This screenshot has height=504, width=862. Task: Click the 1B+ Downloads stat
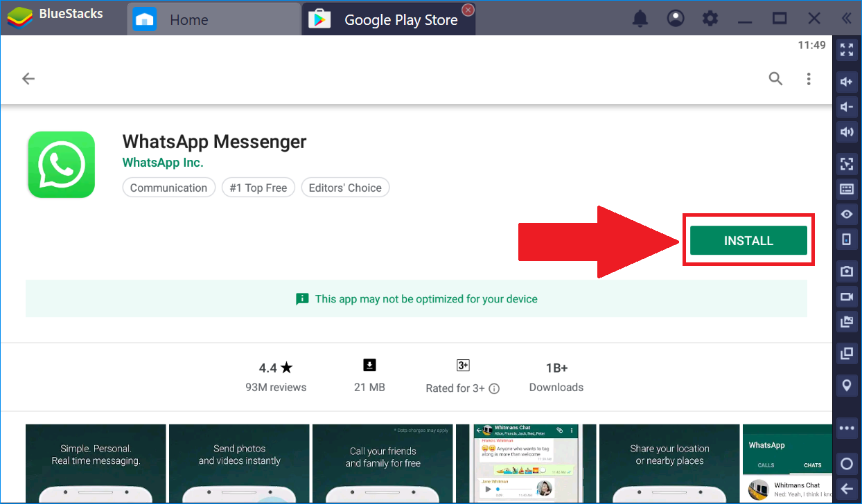pyautogui.click(x=556, y=377)
